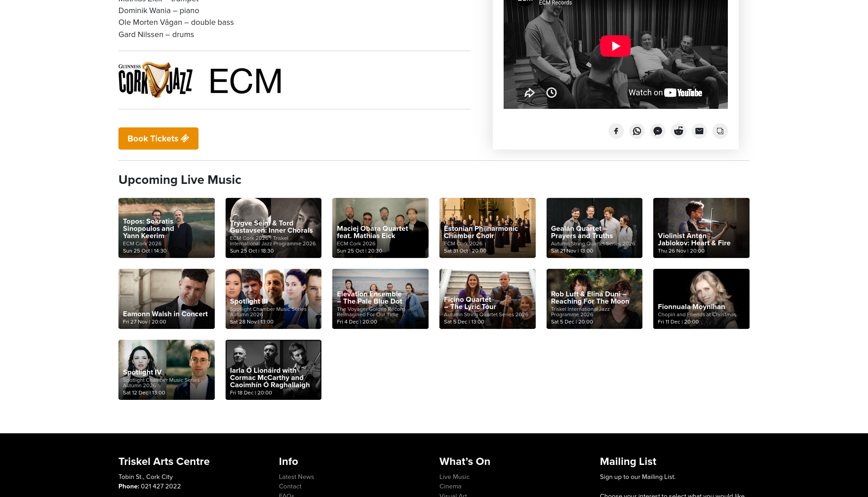Click the Upcoming Live Music heading
The height and width of the screenshot is (497, 868).
180,180
